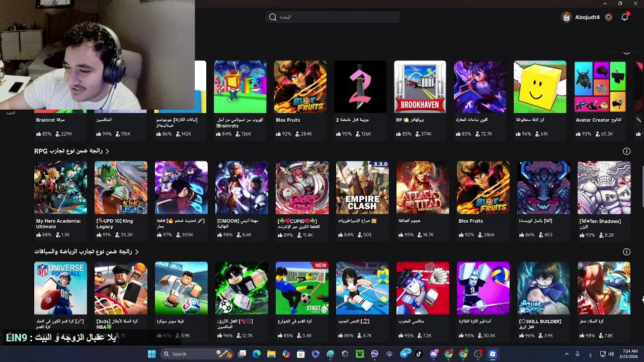Click the info icon for sports row
The image size is (644, 362).
pos(626,251)
